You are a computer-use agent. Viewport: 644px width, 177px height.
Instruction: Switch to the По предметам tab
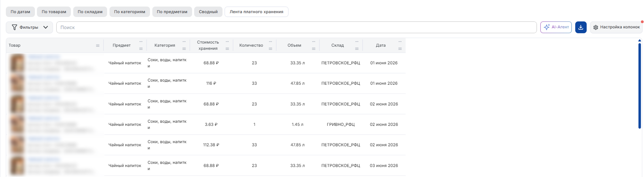coord(172,12)
